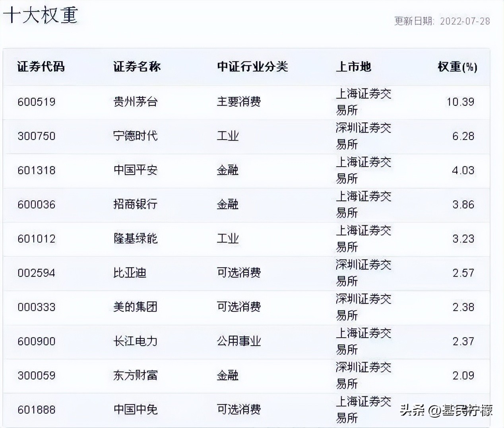Screen dimensions: 504x428
Task: Select 美的集团's weight value 2.38
Action: 464,307
